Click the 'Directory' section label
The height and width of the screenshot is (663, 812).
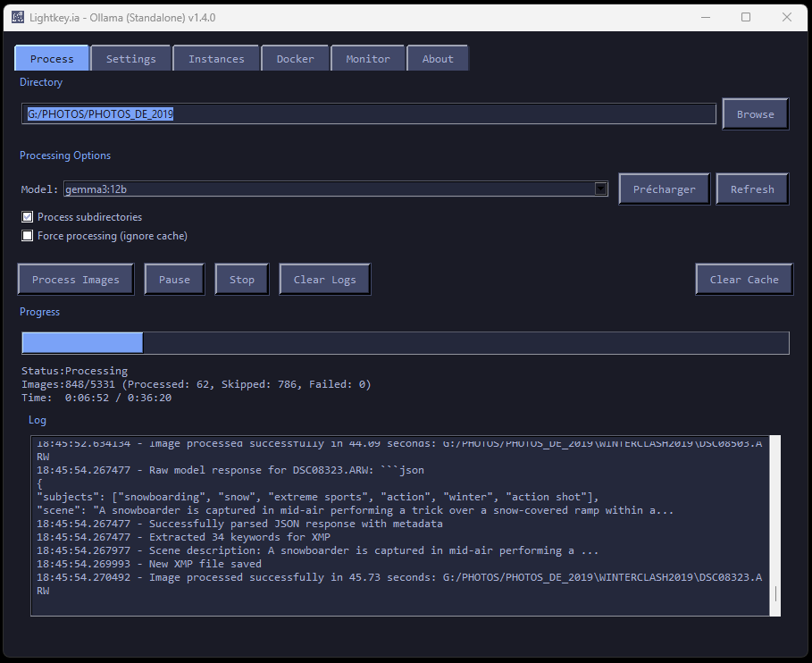click(x=41, y=82)
